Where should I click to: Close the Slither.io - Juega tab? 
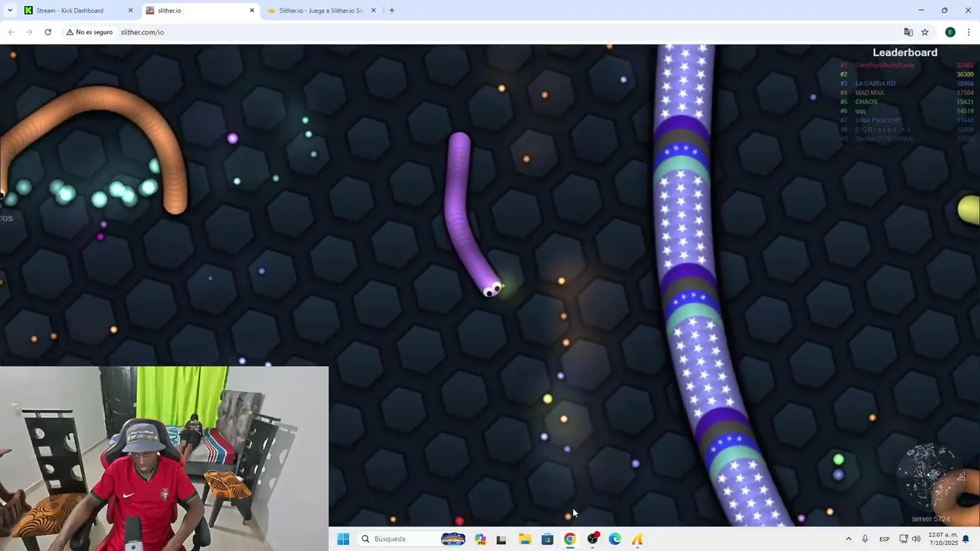point(374,11)
